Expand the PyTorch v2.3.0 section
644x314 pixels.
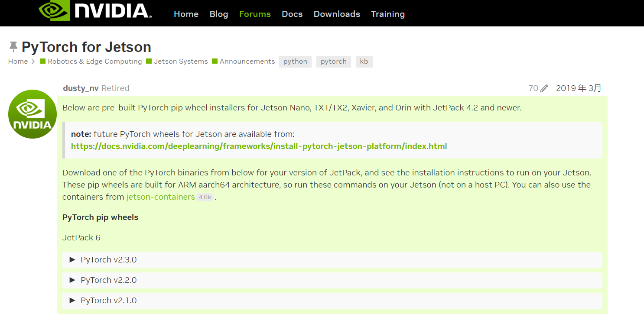point(332,260)
